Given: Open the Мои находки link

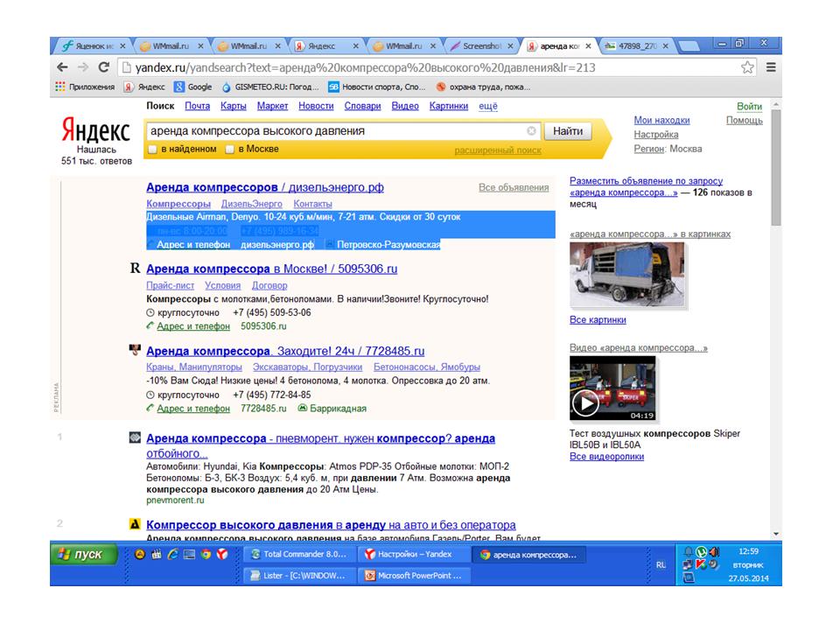Looking at the screenshot, I should pyautogui.click(x=661, y=121).
